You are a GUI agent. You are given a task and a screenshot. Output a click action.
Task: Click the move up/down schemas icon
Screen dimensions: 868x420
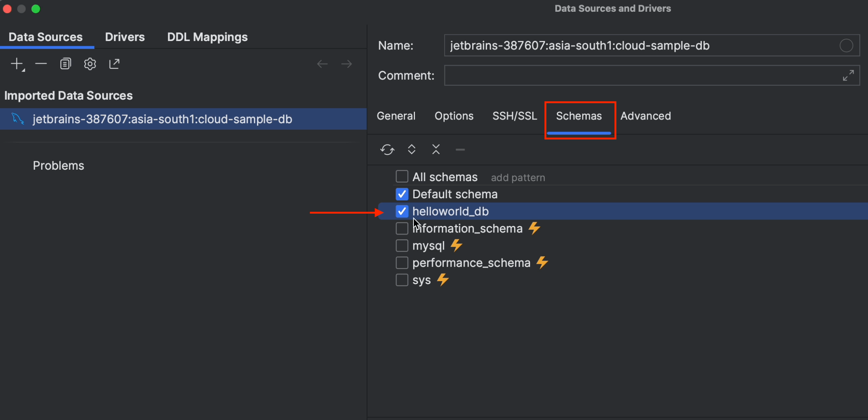pyautogui.click(x=411, y=150)
